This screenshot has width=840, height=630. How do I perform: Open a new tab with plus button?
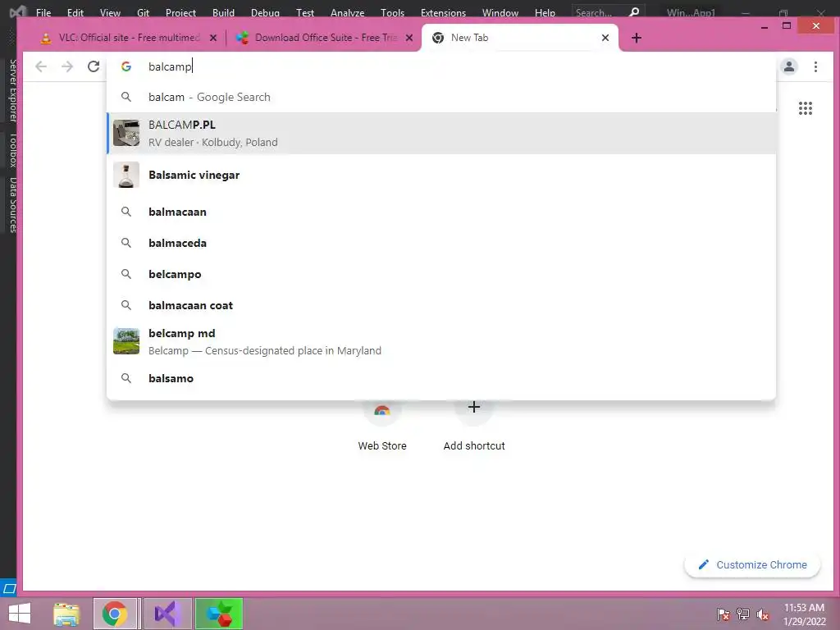coord(637,38)
